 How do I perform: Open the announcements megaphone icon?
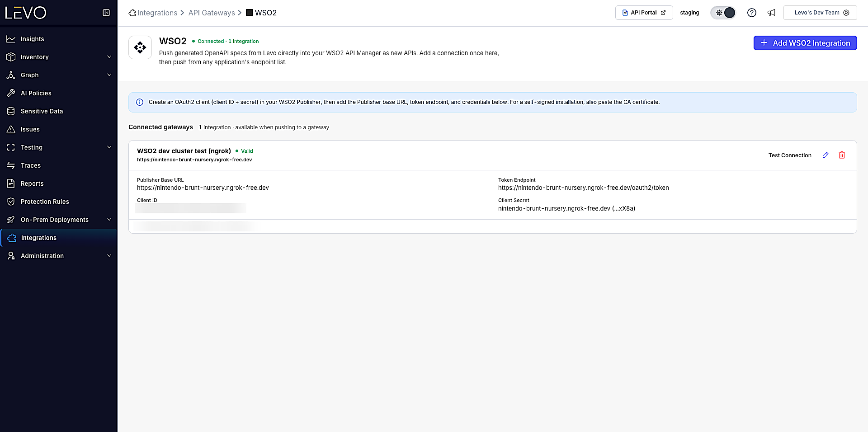(771, 13)
